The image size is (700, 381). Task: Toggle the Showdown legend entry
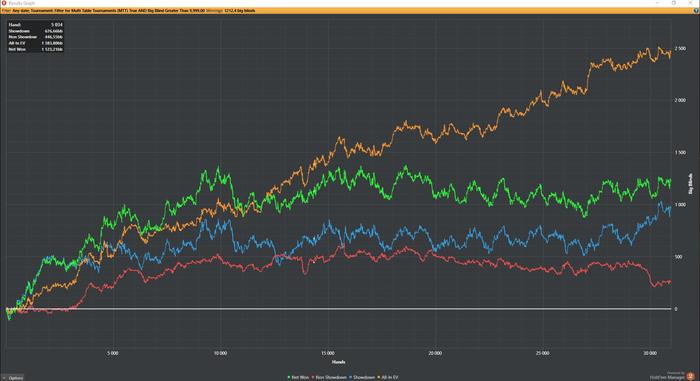click(x=362, y=377)
